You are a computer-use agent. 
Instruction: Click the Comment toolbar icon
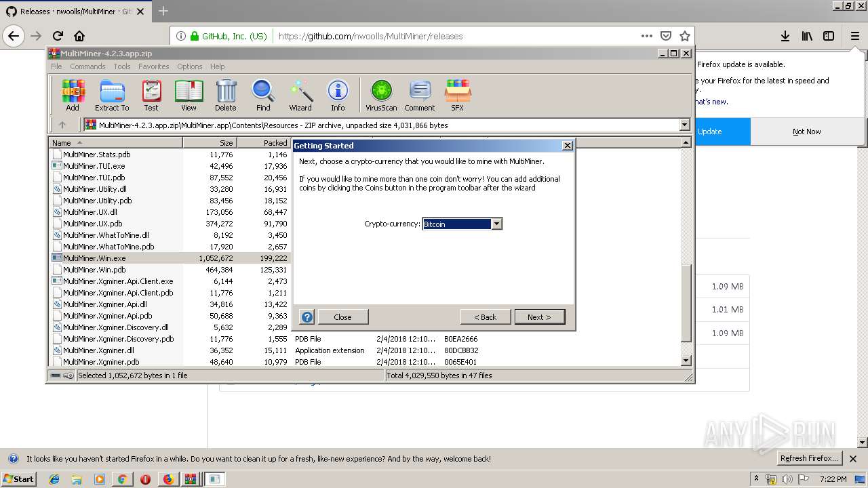coord(420,95)
